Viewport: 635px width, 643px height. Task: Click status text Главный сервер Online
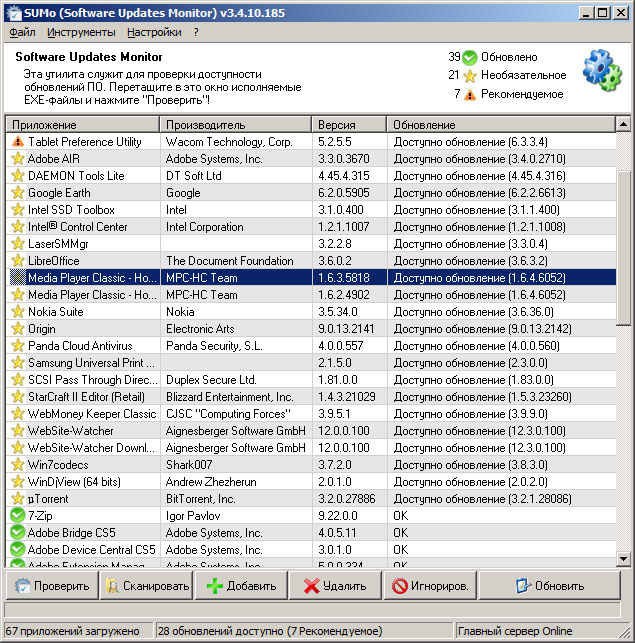pyautogui.click(x=515, y=631)
